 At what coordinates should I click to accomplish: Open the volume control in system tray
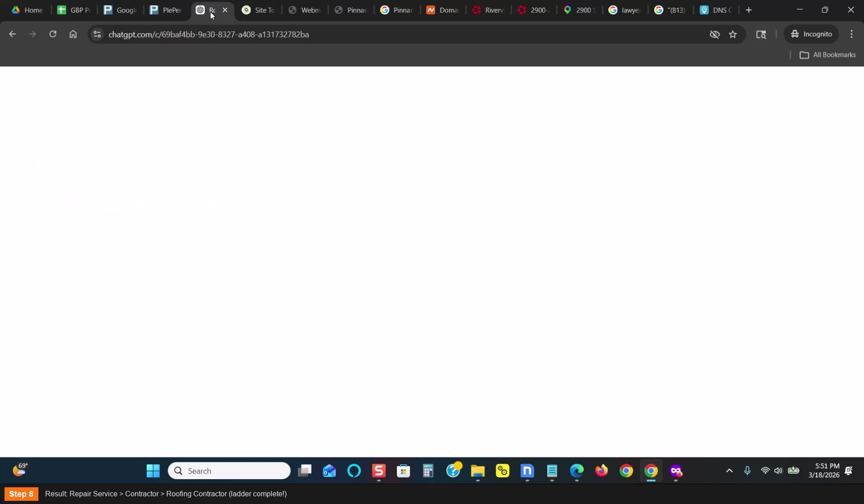(778, 471)
